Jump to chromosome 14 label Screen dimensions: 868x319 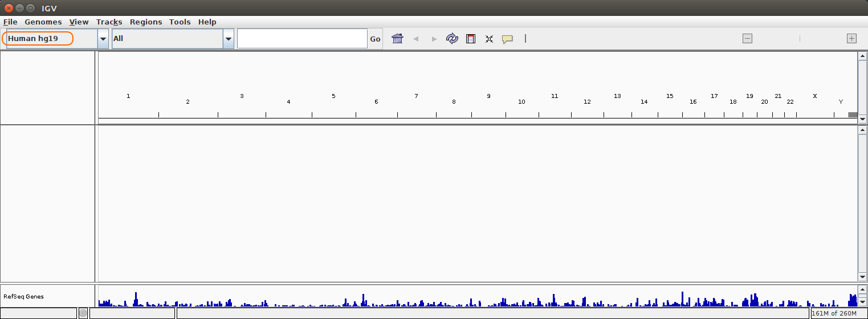point(644,102)
